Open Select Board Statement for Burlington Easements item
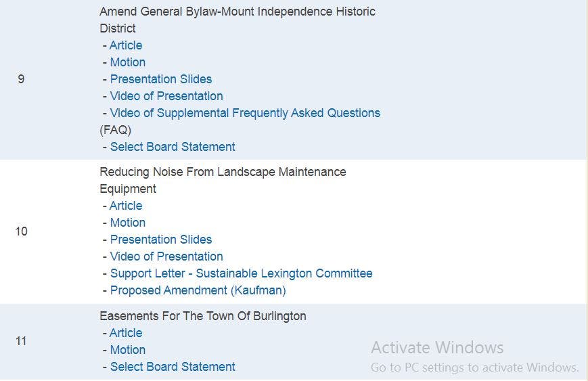 (x=173, y=367)
